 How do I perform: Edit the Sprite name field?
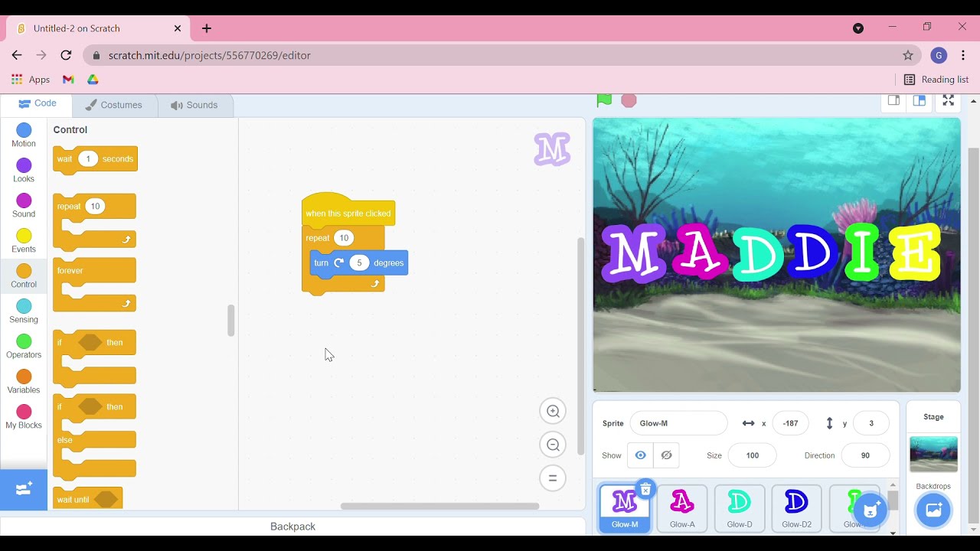[x=678, y=423]
